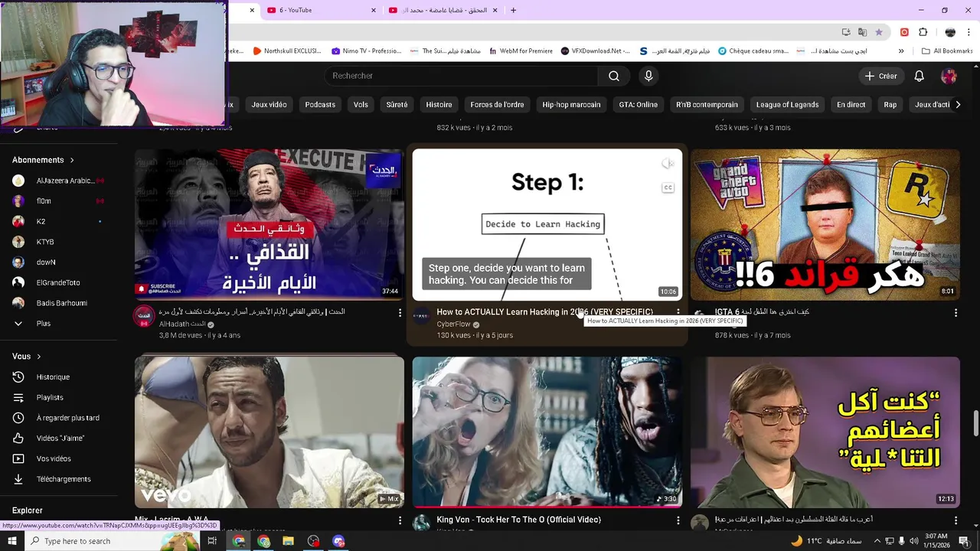Expand the Abonnements section
The width and height of the screenshot is (980, 551).
click(x=43, y=160)
